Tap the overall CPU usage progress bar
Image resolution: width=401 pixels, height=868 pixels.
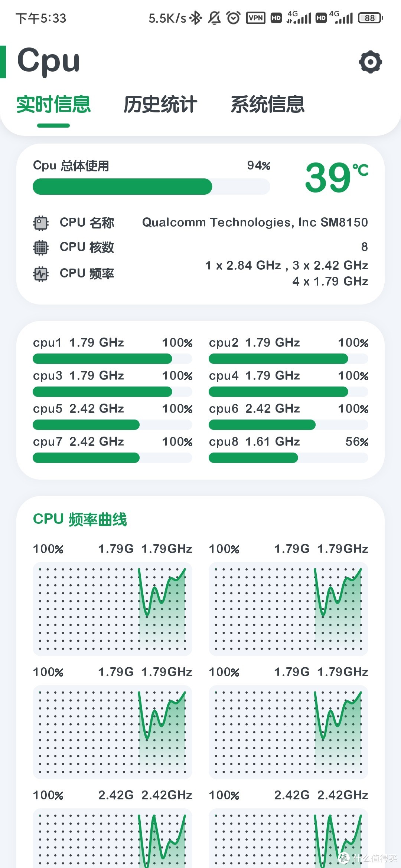tap(151, 187)
